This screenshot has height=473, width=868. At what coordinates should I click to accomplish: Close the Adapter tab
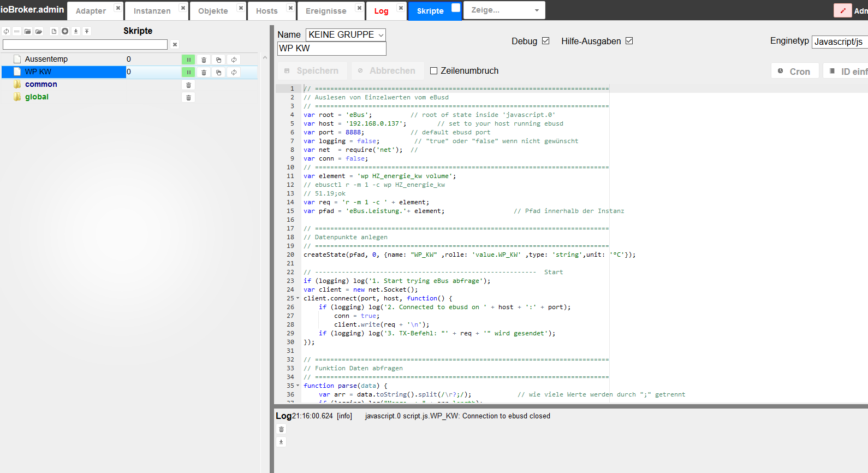(117, 8)
